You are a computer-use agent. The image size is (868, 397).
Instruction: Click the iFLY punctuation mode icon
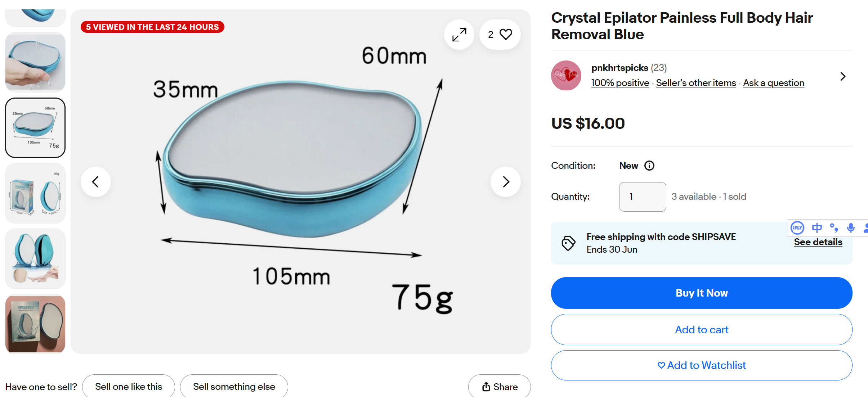point(834,228)
